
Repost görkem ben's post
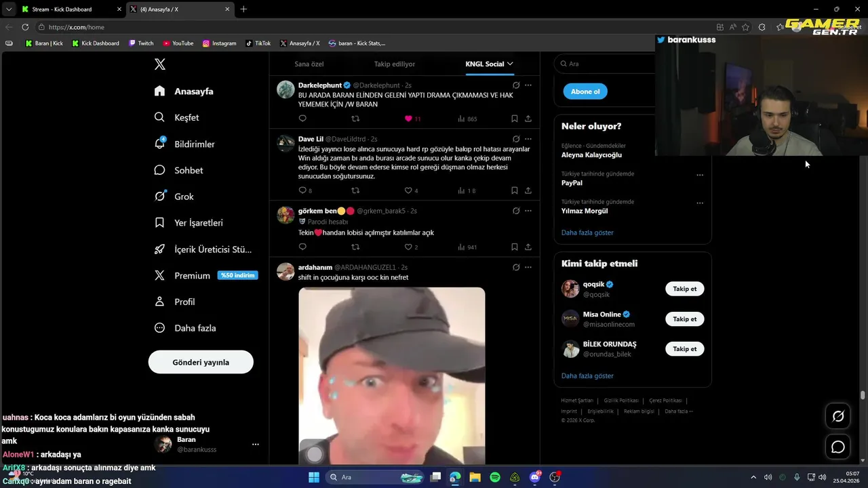(355, 247)
